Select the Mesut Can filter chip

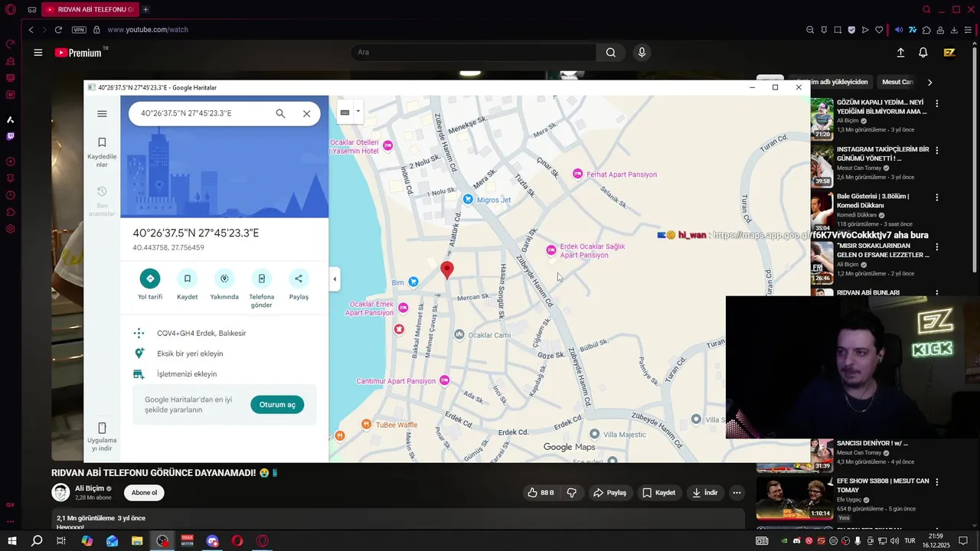897,82
